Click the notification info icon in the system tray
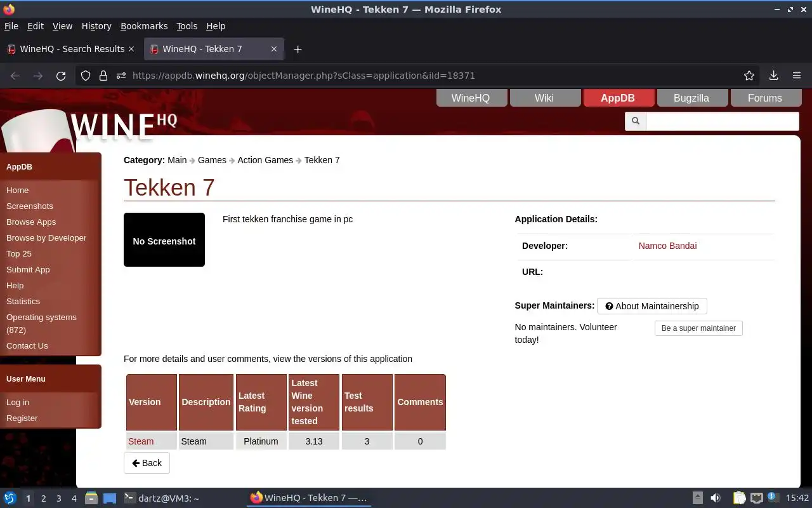Image resolution: width=812 pixels, height=508 pixels. point(773,498)
